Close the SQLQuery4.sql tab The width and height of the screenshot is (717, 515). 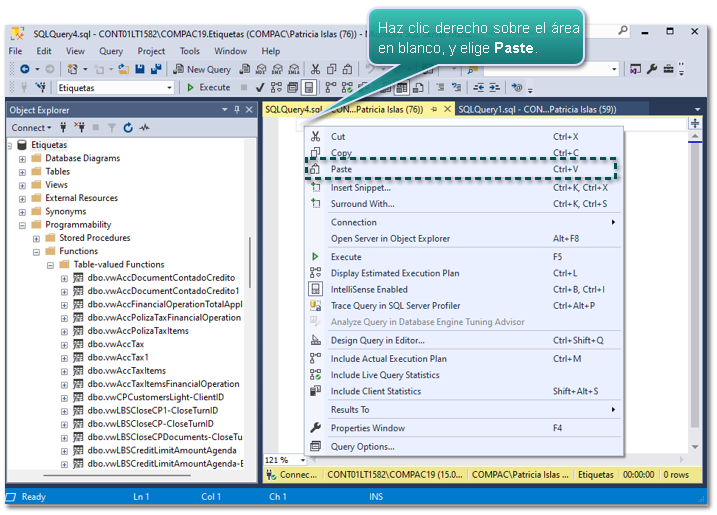coord(448,109)
